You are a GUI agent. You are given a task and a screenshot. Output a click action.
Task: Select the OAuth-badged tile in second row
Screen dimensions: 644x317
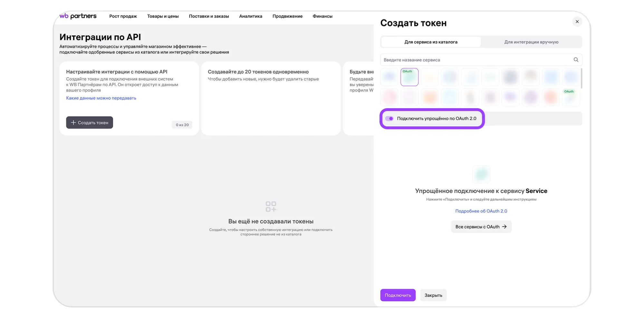tap(571, 97)
